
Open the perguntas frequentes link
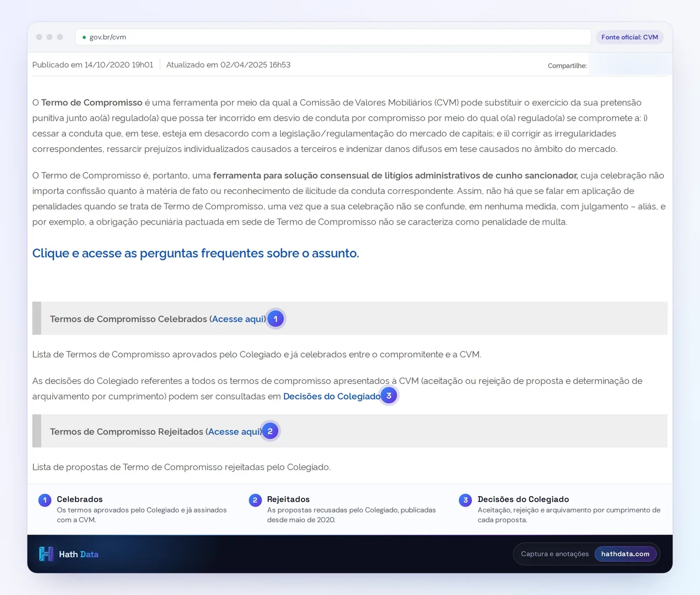coord(196,253)
